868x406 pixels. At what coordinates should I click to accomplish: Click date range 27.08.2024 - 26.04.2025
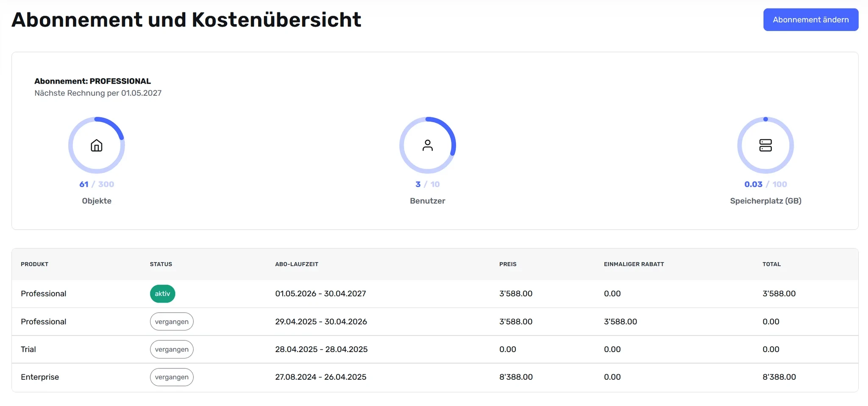tap(321, 377)
